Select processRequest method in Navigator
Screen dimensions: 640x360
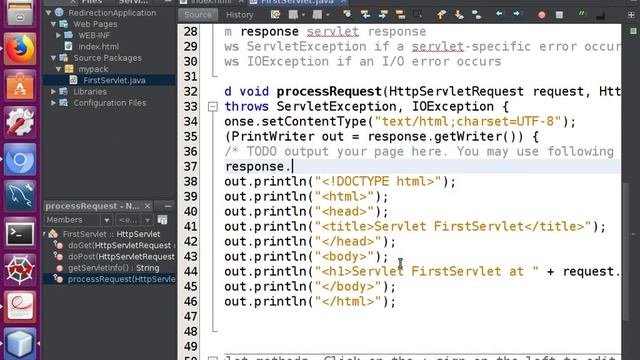click(121, 279)
